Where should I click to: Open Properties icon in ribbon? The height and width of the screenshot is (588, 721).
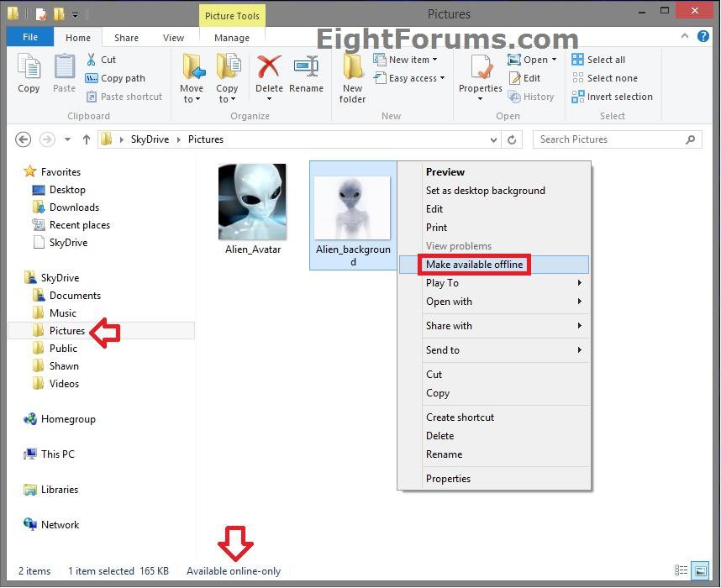481,69
